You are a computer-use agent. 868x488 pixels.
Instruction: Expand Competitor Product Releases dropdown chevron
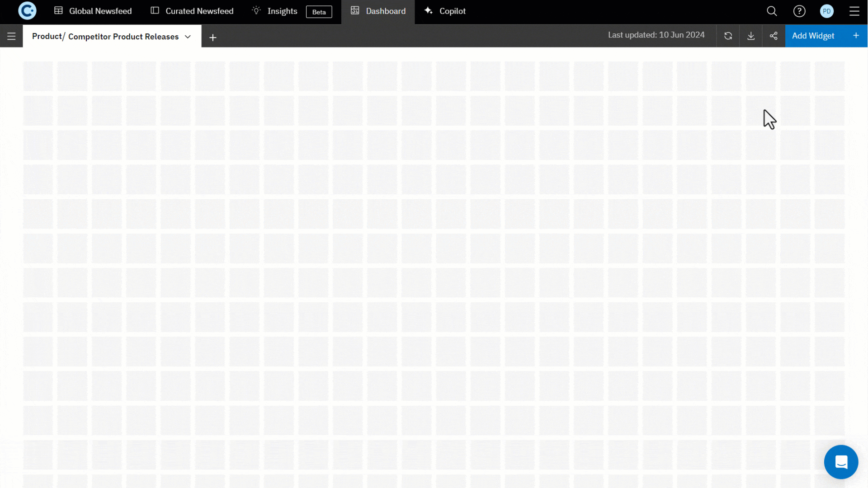point(188,37)
